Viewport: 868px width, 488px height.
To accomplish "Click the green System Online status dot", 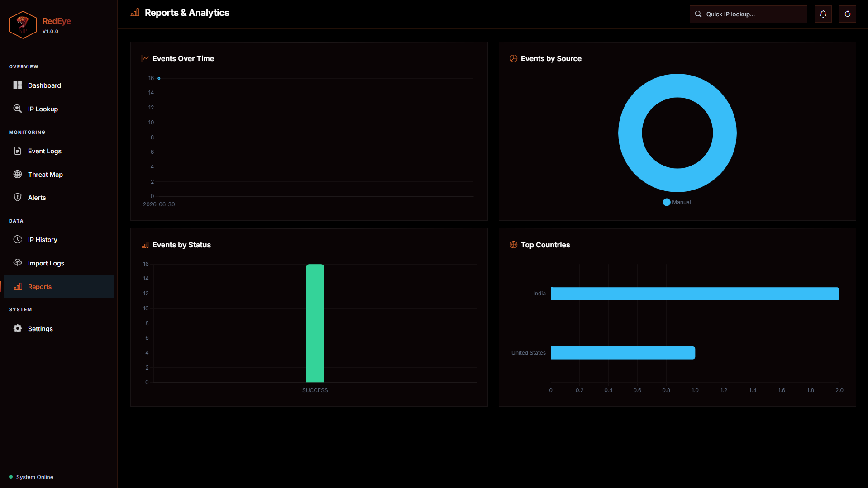I will coord(11,477).
